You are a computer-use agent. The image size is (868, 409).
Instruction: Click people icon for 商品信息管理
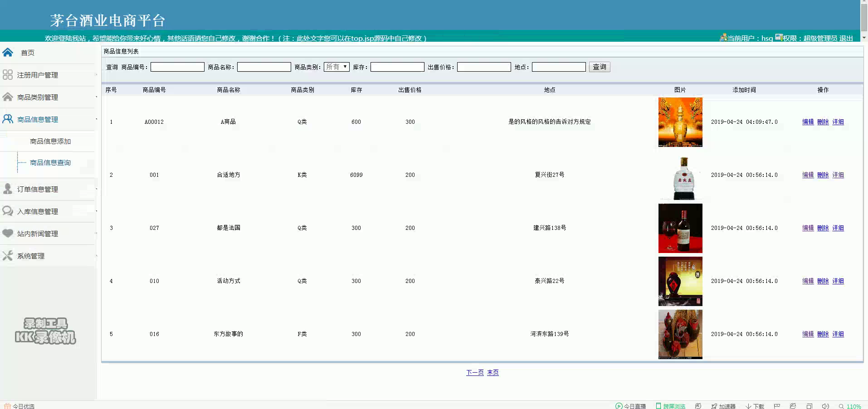pyautogui.click(x=8, y=119)
